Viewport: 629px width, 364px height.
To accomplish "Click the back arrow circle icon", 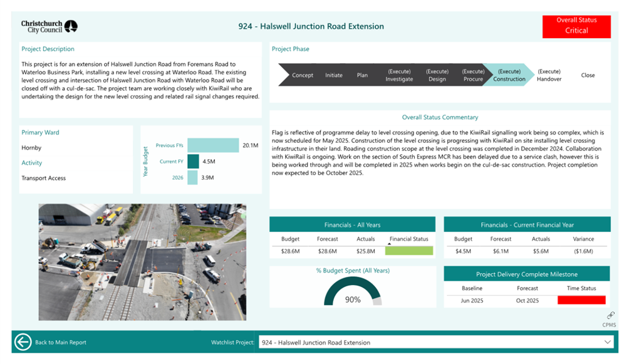I will point(23,342).
